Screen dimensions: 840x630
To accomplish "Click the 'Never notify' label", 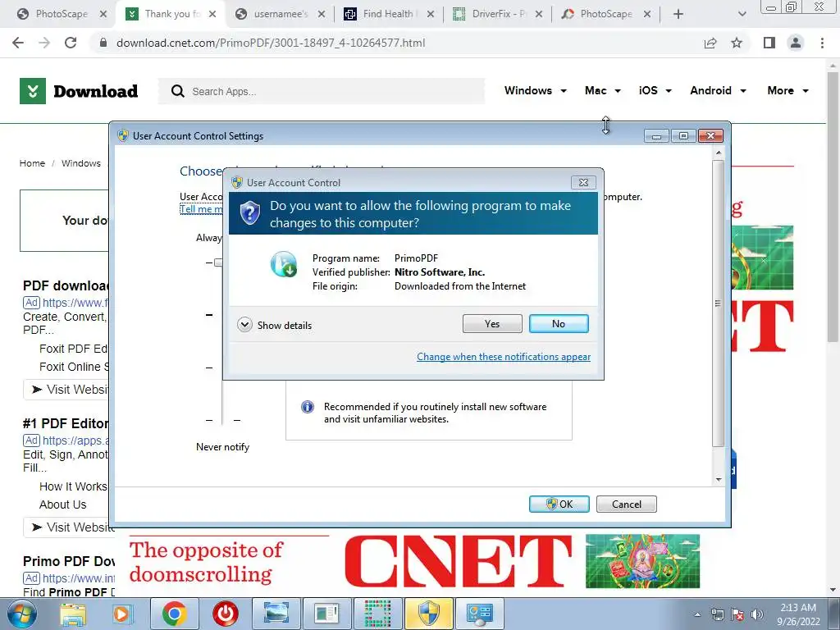I will click(x=222, y=447).
